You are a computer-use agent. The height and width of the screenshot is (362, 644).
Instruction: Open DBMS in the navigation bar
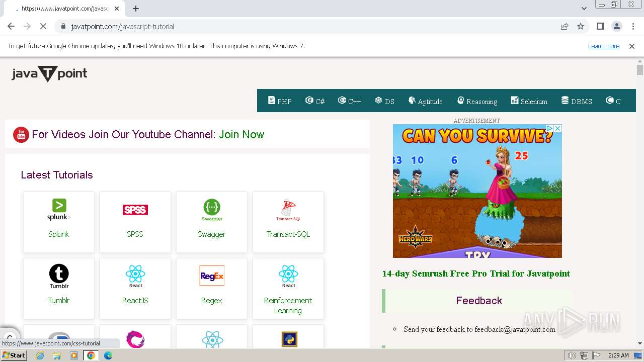tap(577, 101)
